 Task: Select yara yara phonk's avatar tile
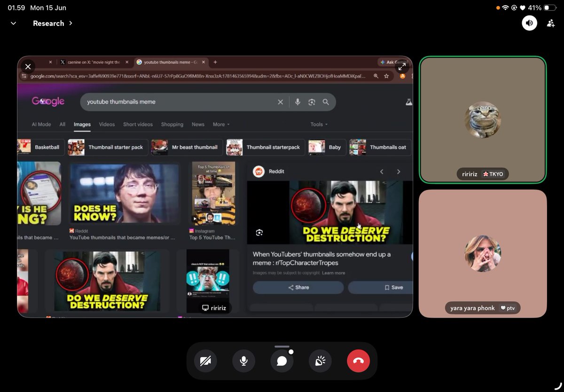point(483,253)
